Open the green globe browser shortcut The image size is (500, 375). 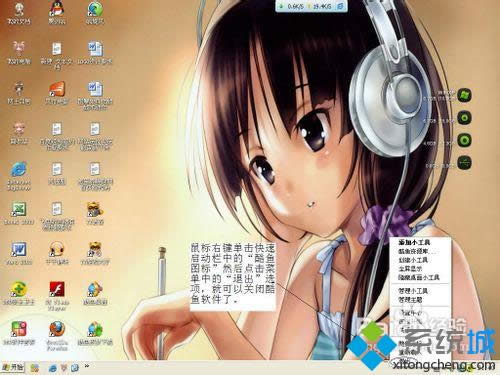click(95, 9)
